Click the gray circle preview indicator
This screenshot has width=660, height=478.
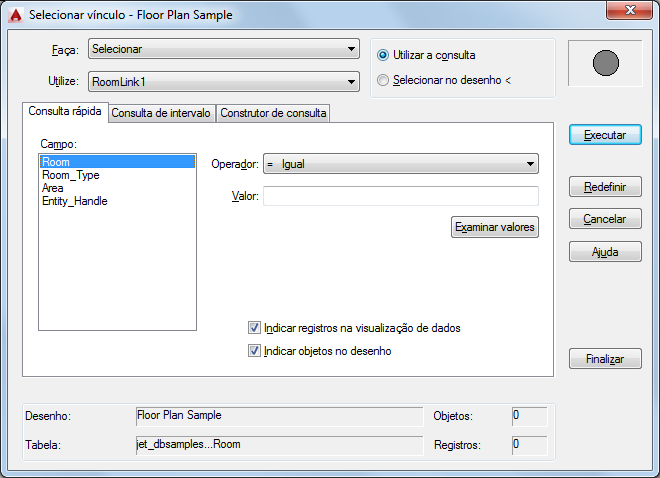pyautogui.click(x=606, y=63)
